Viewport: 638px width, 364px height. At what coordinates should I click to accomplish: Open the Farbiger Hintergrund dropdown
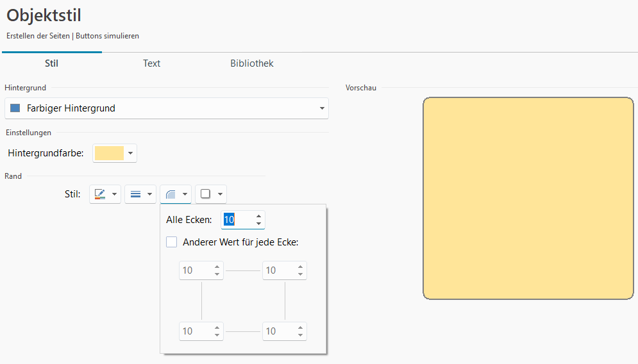click(322, 109)
